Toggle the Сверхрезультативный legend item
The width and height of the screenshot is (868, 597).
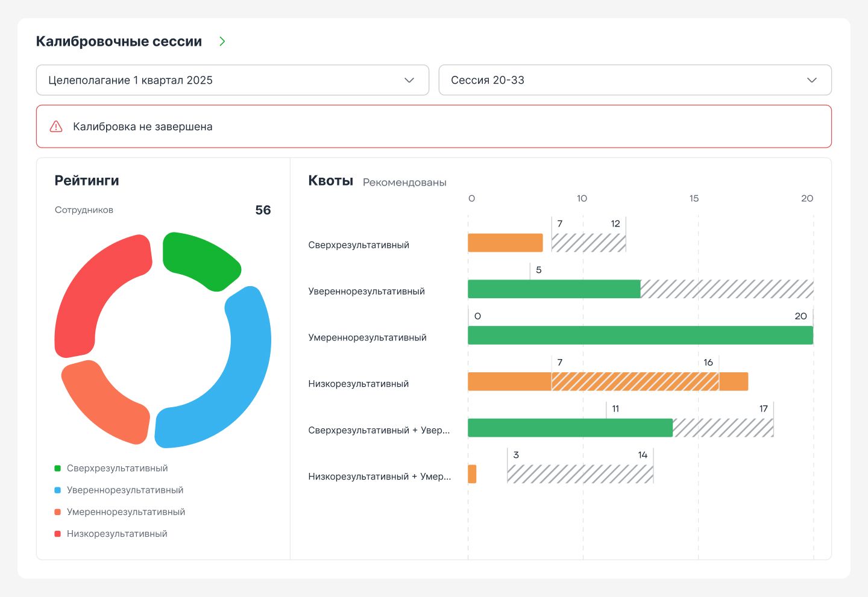117,468
